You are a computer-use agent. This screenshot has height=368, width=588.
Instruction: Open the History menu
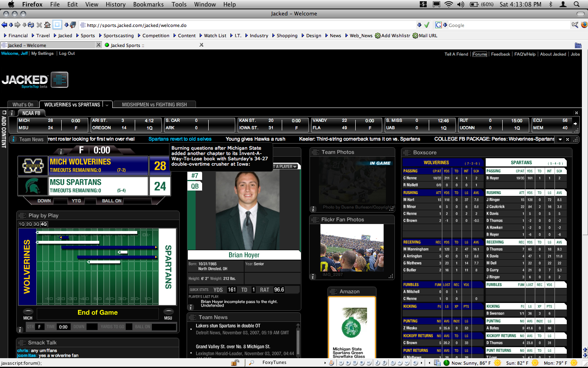coord(116,4)
